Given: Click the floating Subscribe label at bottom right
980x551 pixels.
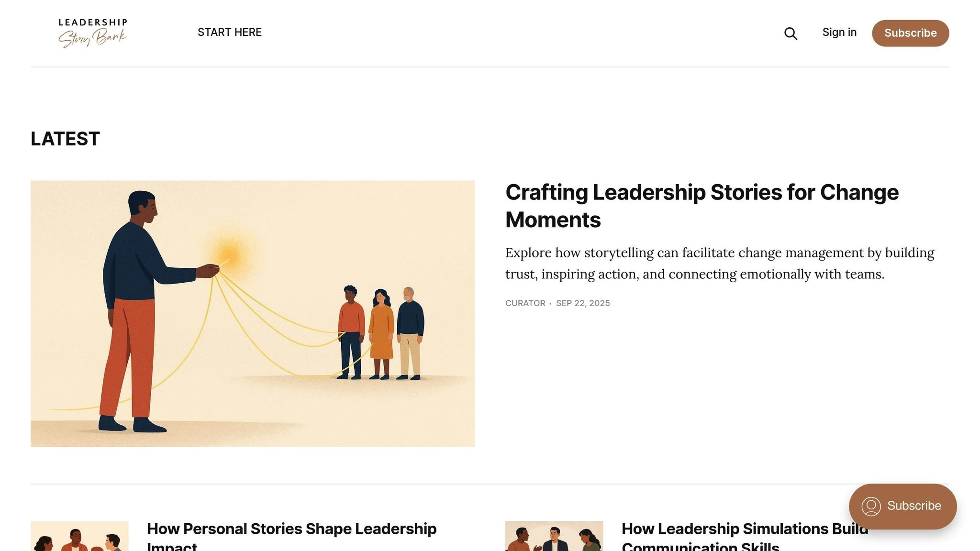Looking at the screenshot, I should 913,506.
